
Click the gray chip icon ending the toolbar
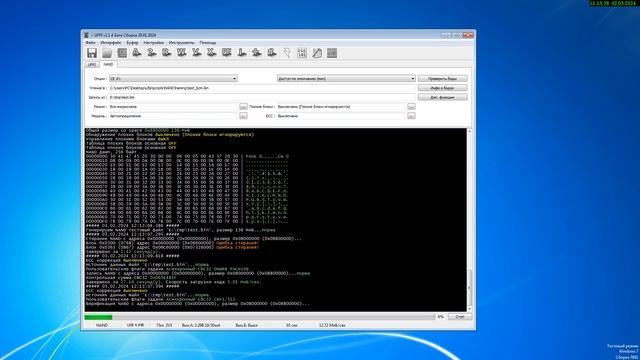(x=332, y=53)
